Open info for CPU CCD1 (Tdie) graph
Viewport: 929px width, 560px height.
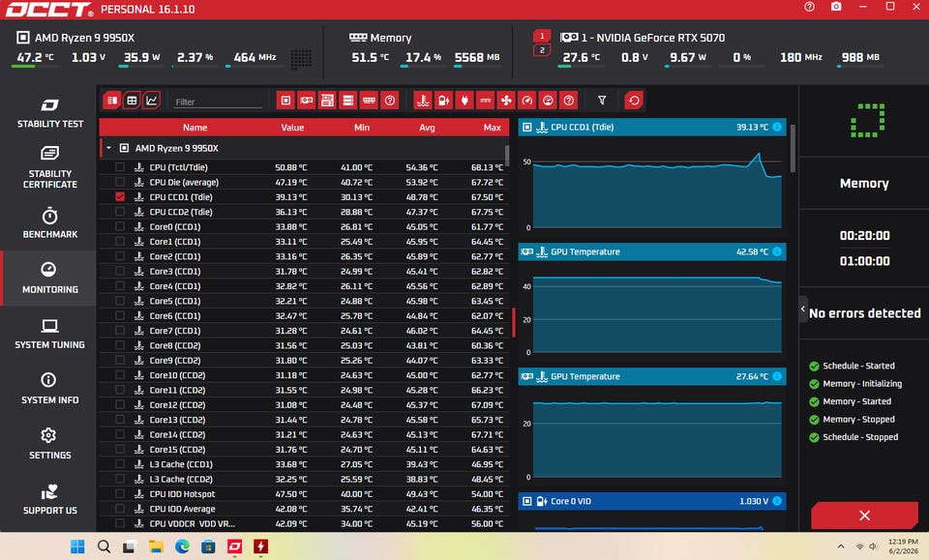coord(777,128)
